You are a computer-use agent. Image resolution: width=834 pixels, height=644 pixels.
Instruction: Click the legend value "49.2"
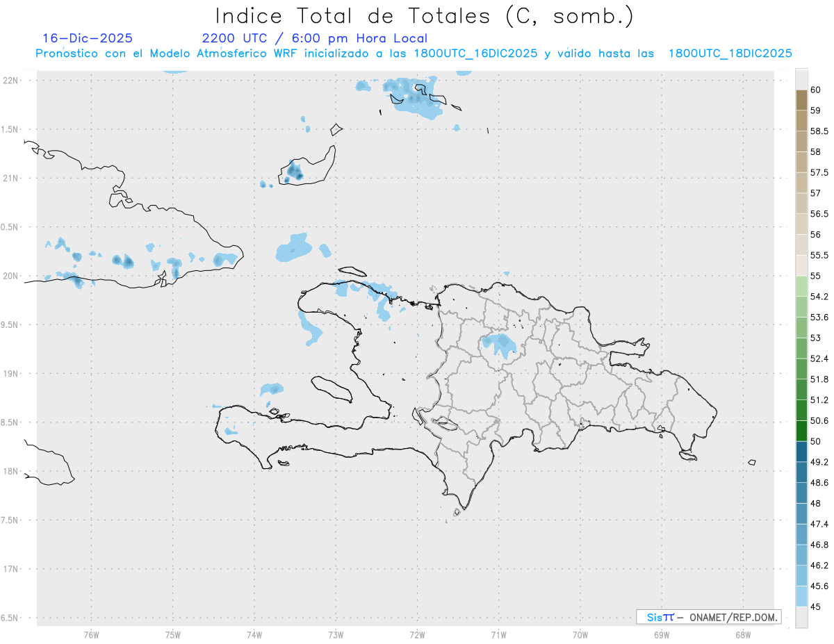819,462
